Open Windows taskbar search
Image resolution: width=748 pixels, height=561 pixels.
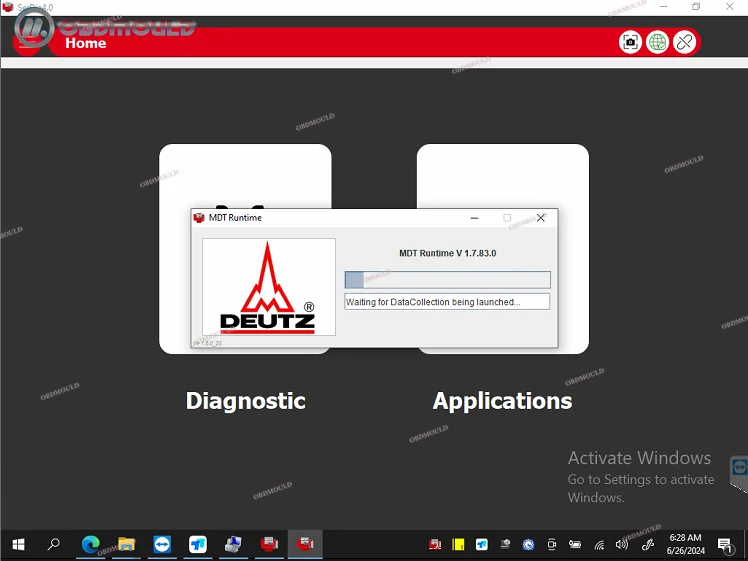(x=53, y=544)
